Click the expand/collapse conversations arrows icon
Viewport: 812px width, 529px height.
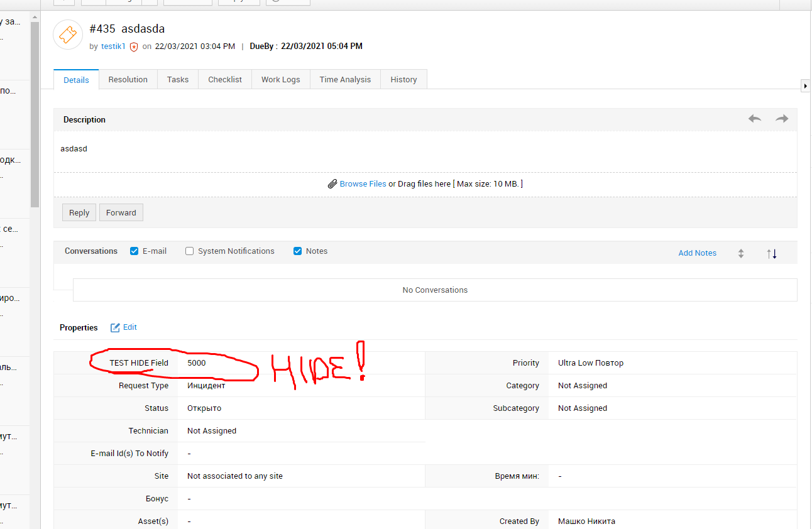click(x=741, y=253)
